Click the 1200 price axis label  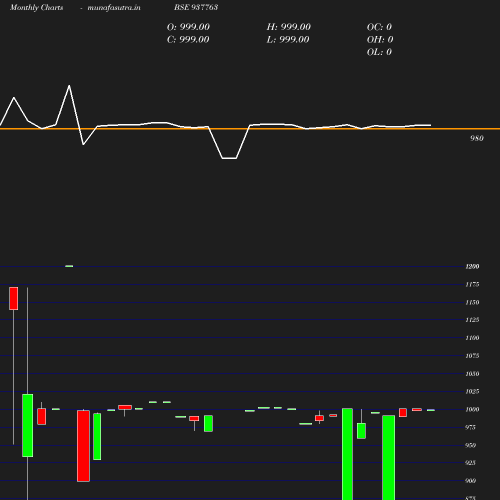(x=472, y=266)
